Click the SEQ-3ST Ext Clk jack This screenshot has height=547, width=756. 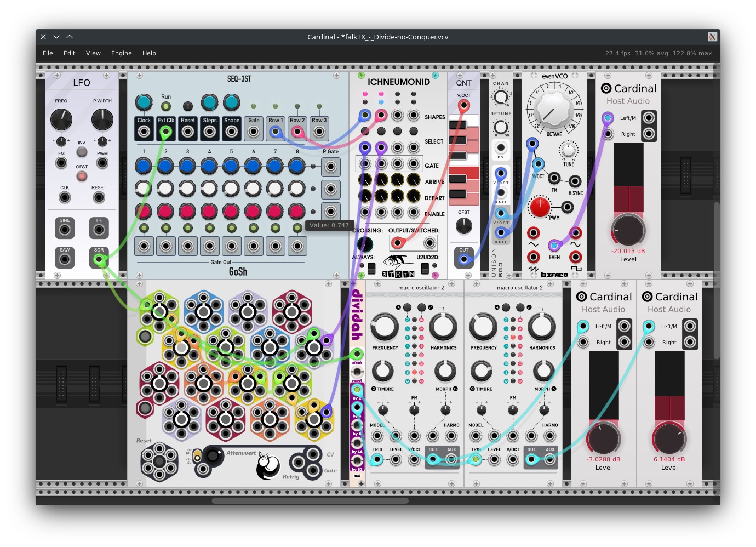(165, 132)
